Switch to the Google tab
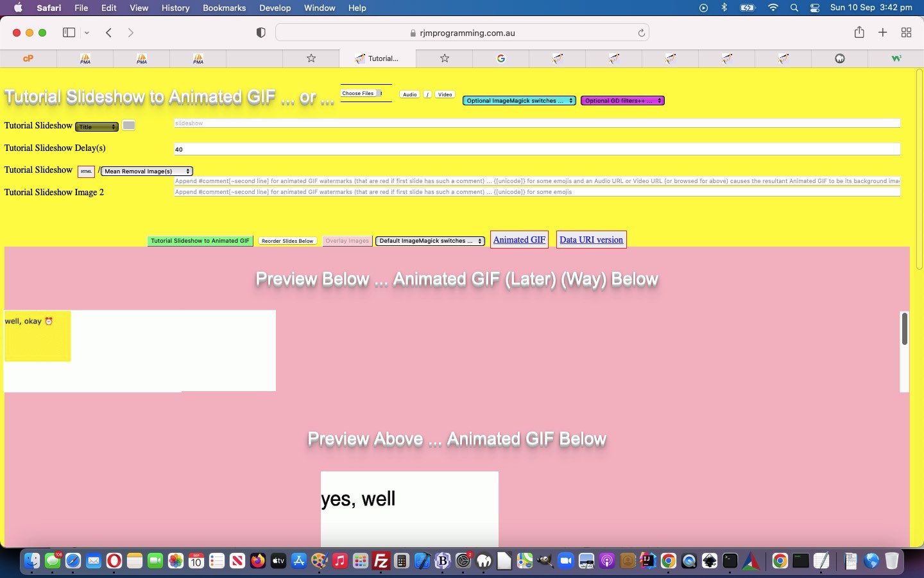 501,58
